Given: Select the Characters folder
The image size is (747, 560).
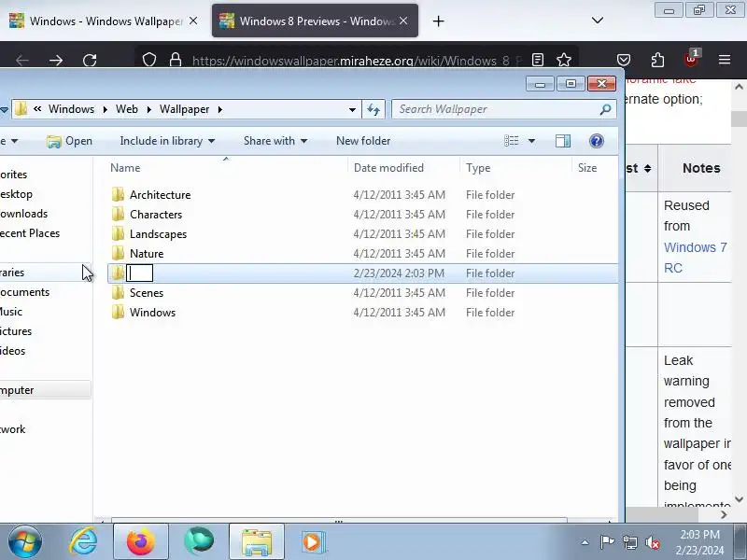Looking at the screenshot, I should [x=156, y=215].
